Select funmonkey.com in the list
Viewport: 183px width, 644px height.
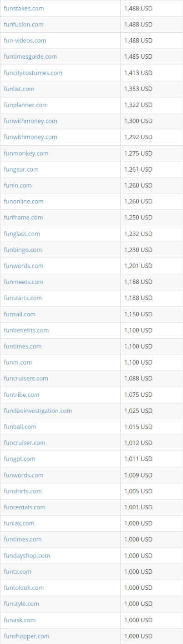click(26, 153)
